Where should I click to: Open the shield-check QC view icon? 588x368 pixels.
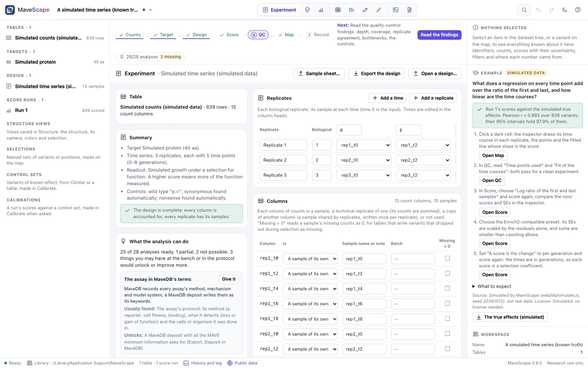(x=307, y=10)
